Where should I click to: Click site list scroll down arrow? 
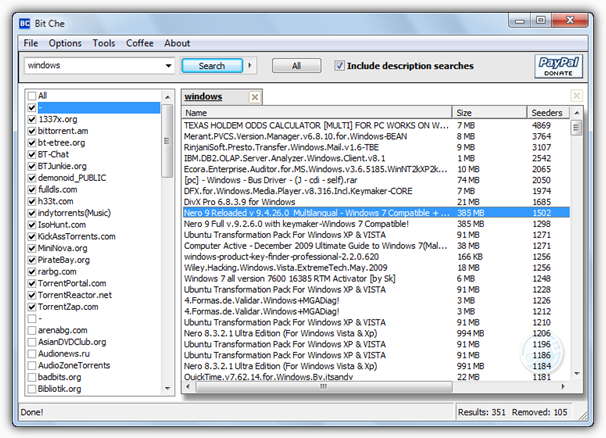(167, 388)
